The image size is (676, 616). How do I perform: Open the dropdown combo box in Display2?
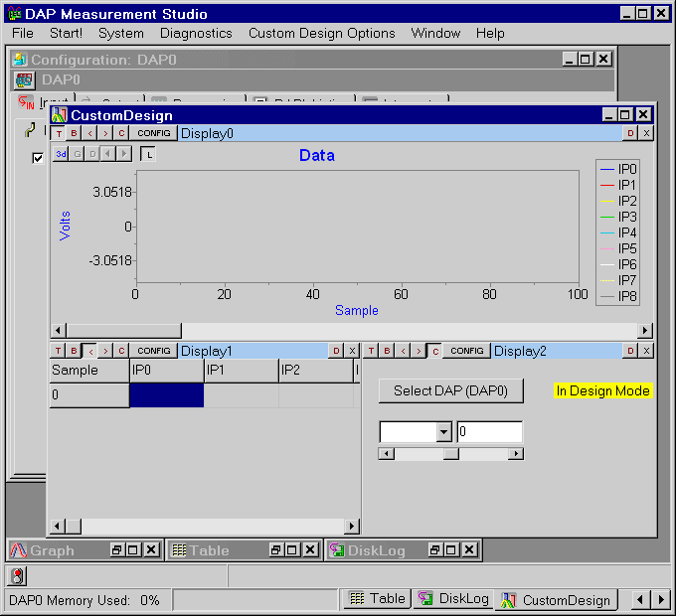443,431
